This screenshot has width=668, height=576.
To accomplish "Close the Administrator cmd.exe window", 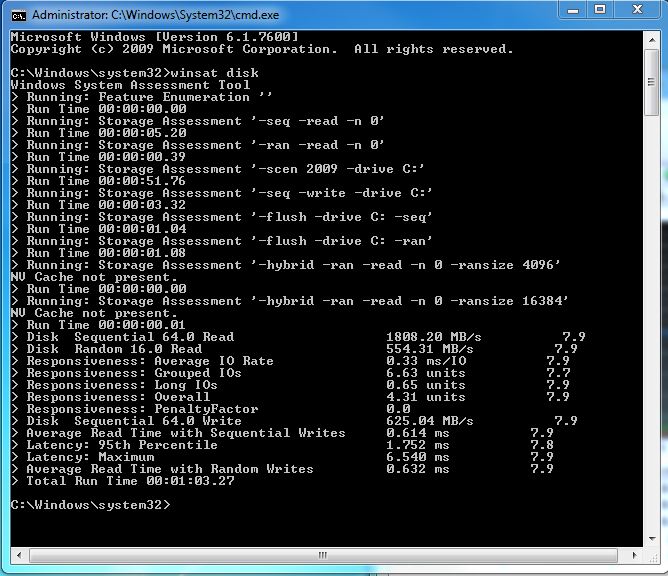I will point(637,10).
